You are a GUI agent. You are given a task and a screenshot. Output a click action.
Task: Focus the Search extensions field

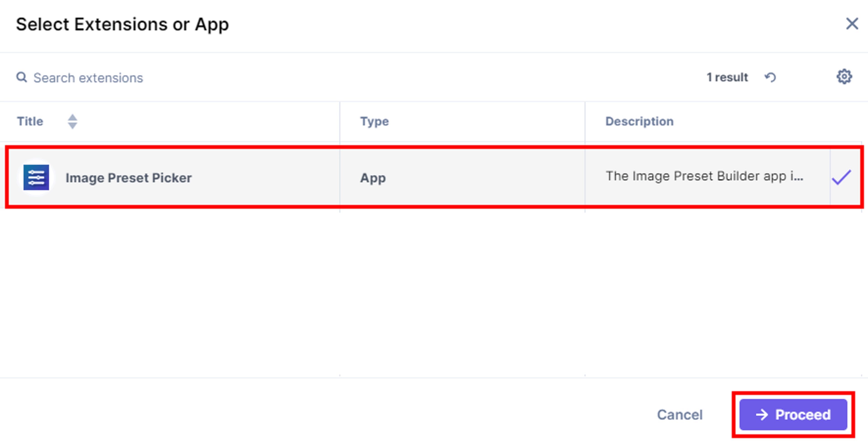pos(88,78)
